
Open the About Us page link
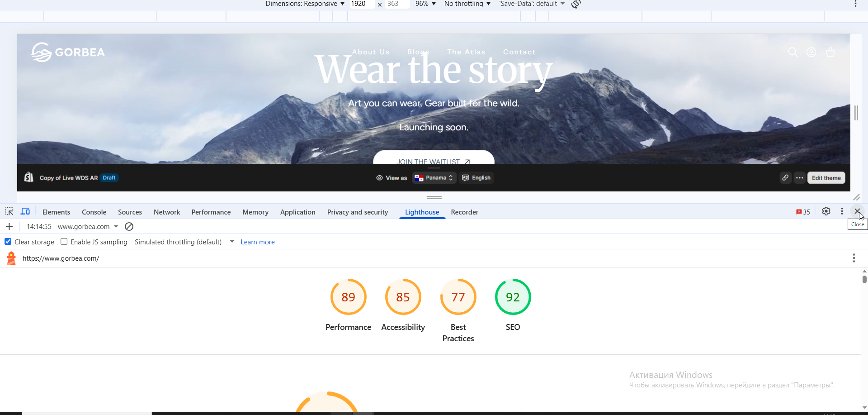tap(371, 52)
